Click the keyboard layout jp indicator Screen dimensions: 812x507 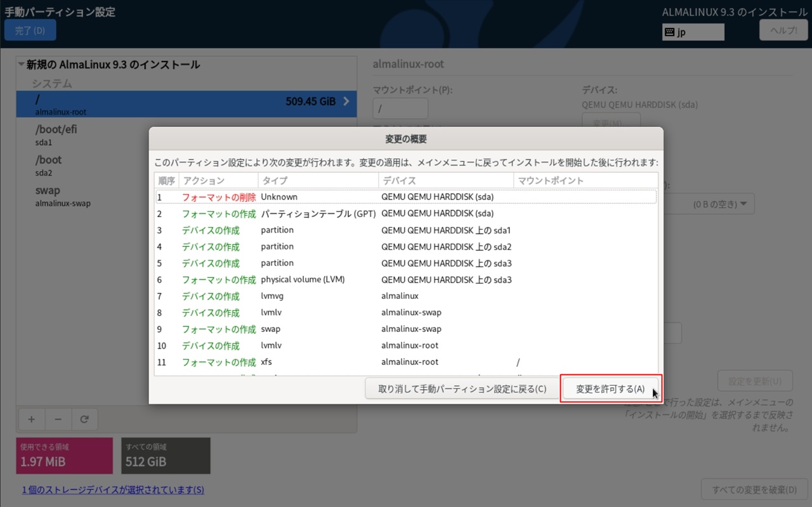(x=693, y=32)
